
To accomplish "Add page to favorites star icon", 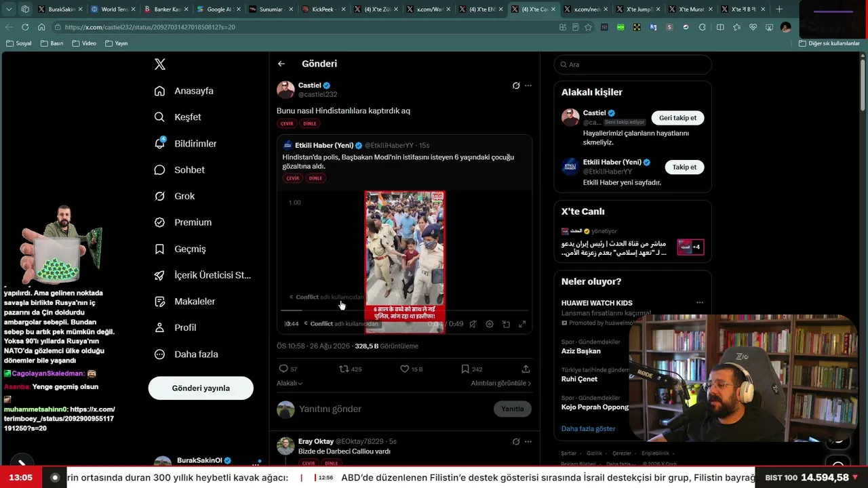I will pyautogui.click(x=588, y=27).
